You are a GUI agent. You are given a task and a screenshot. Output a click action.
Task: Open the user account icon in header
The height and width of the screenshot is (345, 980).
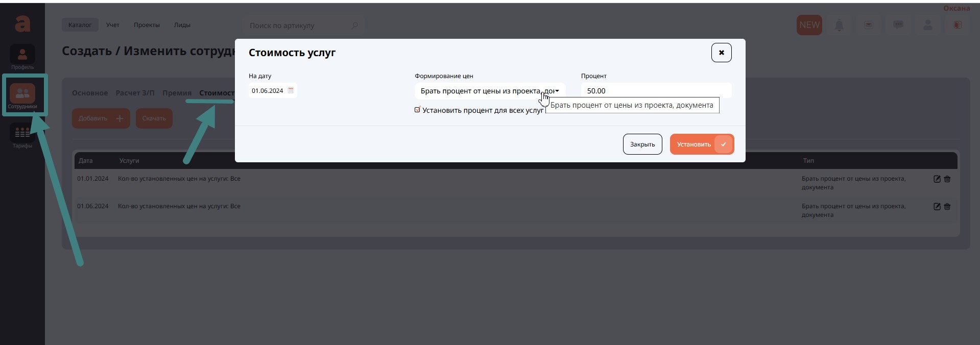[x=928, y=25]
